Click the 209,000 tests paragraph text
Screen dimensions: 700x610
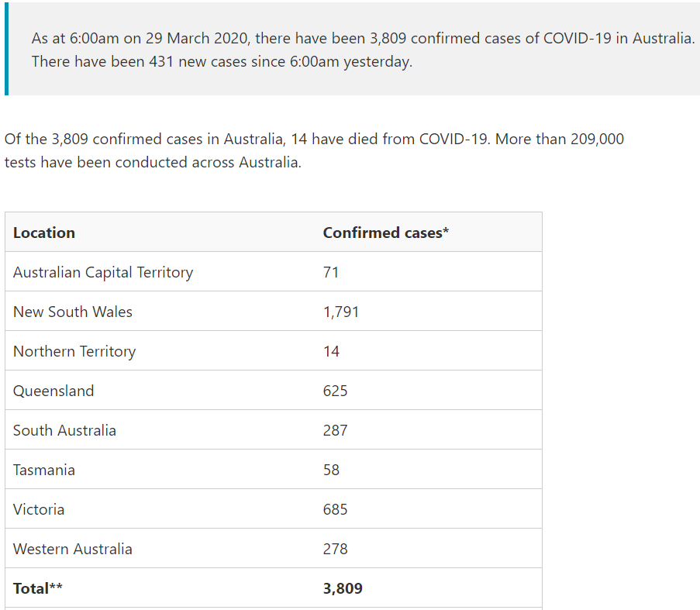(314, 150)
